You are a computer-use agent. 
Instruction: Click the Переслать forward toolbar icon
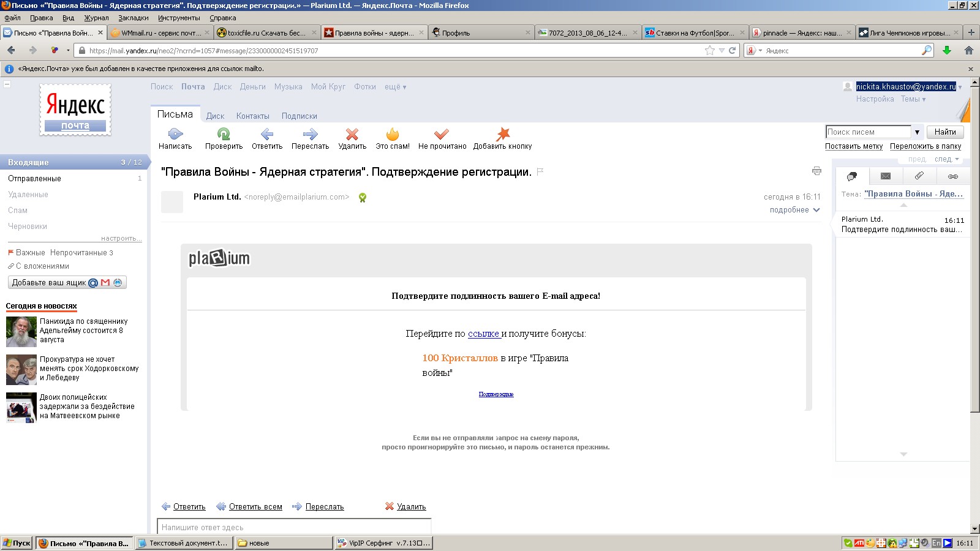click(310, 133)
